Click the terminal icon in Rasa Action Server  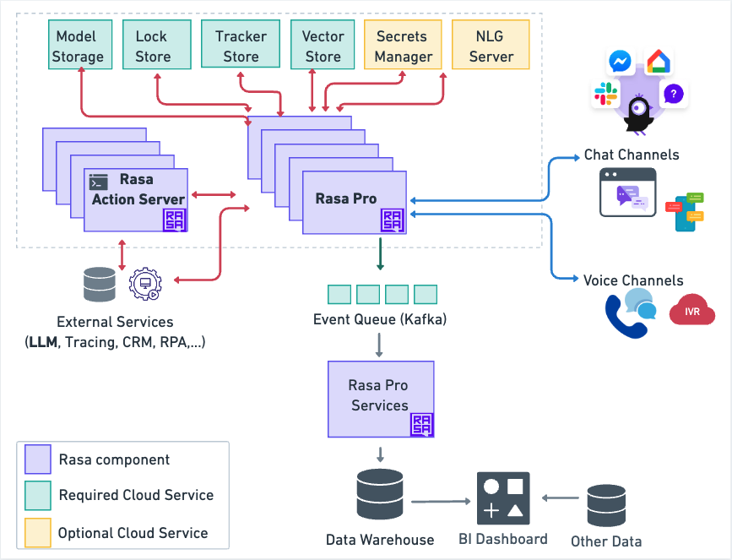point(99,182)
